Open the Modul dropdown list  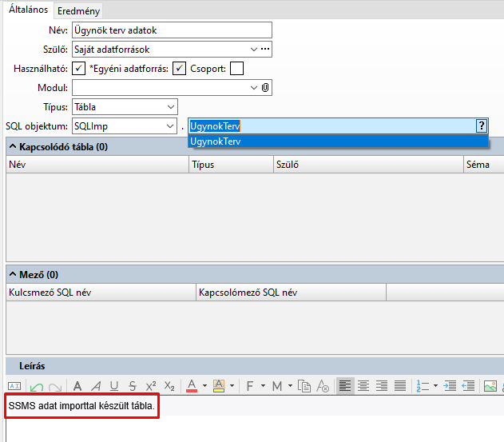pyautogui.click(x=254, y=87)
